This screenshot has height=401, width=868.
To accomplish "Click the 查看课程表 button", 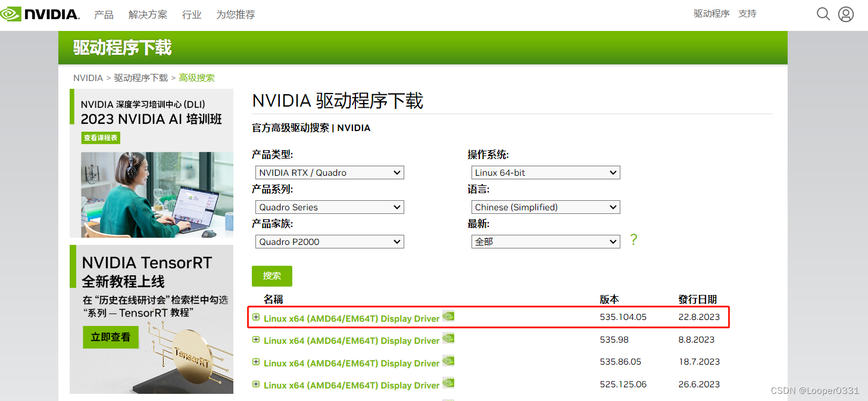I will click(101, 138).
